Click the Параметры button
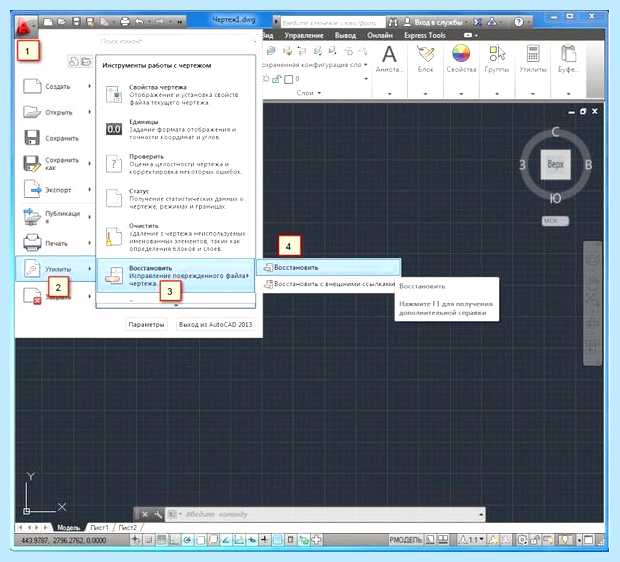The image size is (620, 562). tap(146, 324)
